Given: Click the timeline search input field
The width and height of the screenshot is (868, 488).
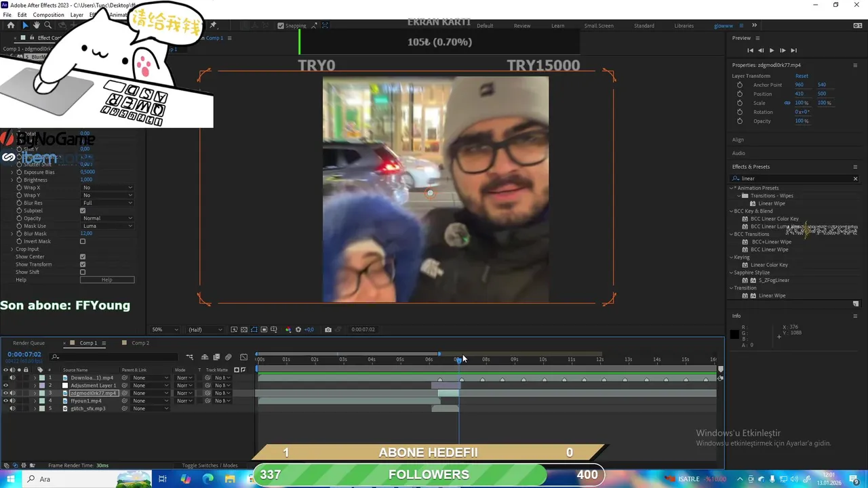Looking at the screenshot, I should (115, 357).
